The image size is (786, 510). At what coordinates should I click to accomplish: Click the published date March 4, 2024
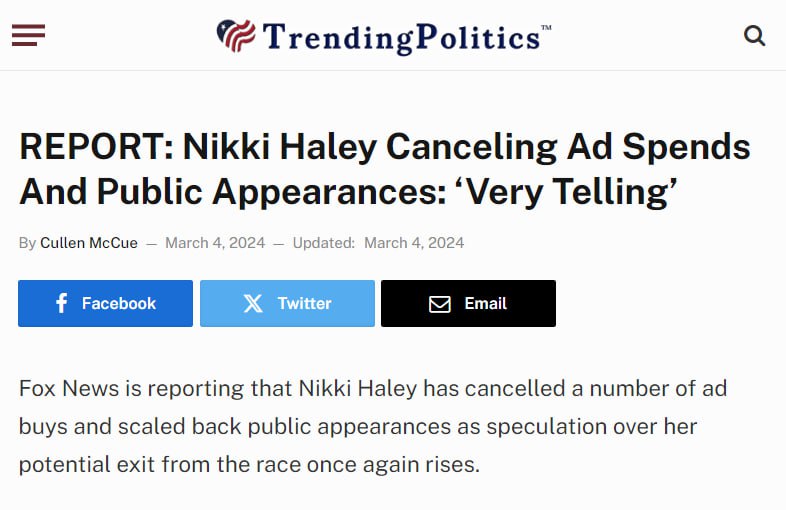pos(214,243)
